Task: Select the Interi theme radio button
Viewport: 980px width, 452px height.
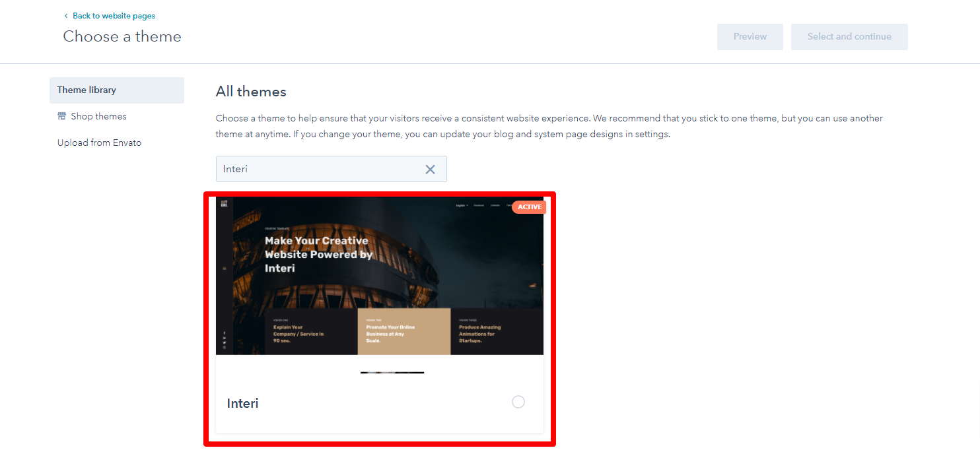Action: [x=518, y=402]
